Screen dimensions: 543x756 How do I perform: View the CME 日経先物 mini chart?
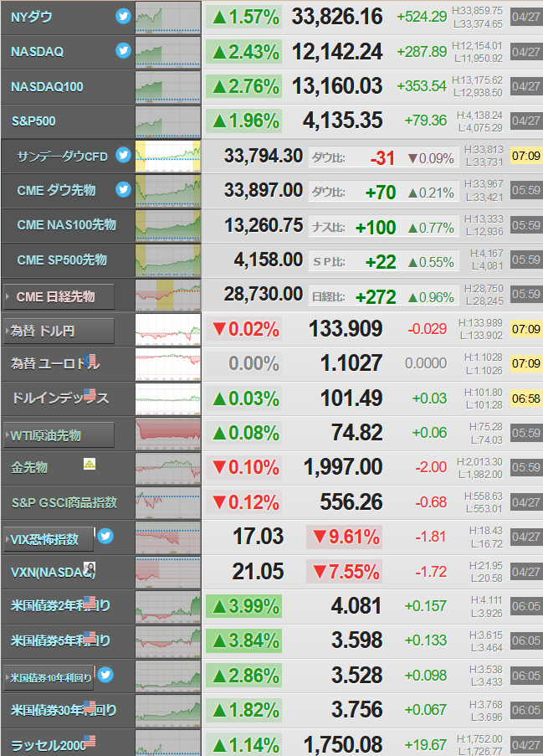click(x=167, y=295)
